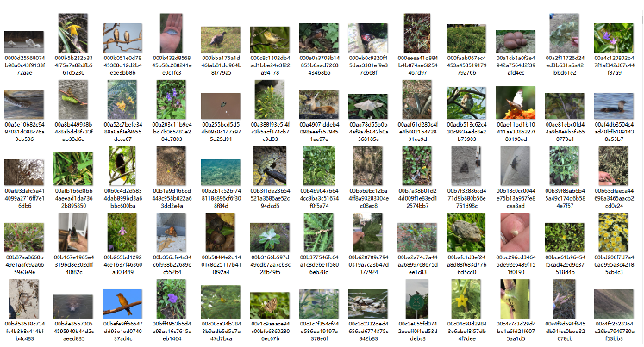Click the duck swimming on water thumbnail

pos(614,106)
